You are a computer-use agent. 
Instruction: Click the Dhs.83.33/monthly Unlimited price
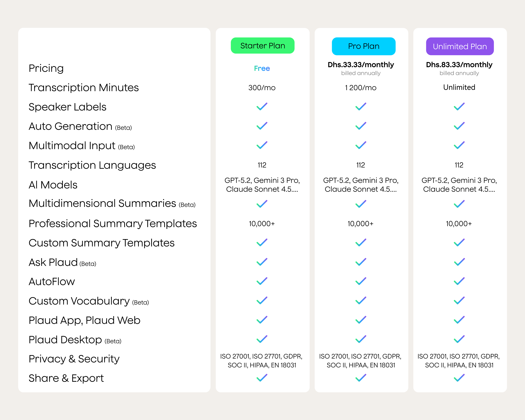pyautogui.click(x=459, y=65)
